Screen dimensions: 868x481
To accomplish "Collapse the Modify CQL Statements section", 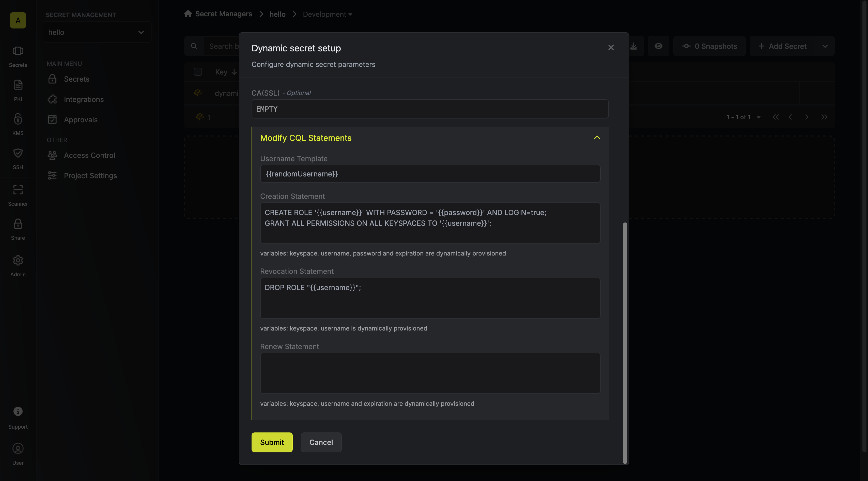I will [x=597, y=138].
